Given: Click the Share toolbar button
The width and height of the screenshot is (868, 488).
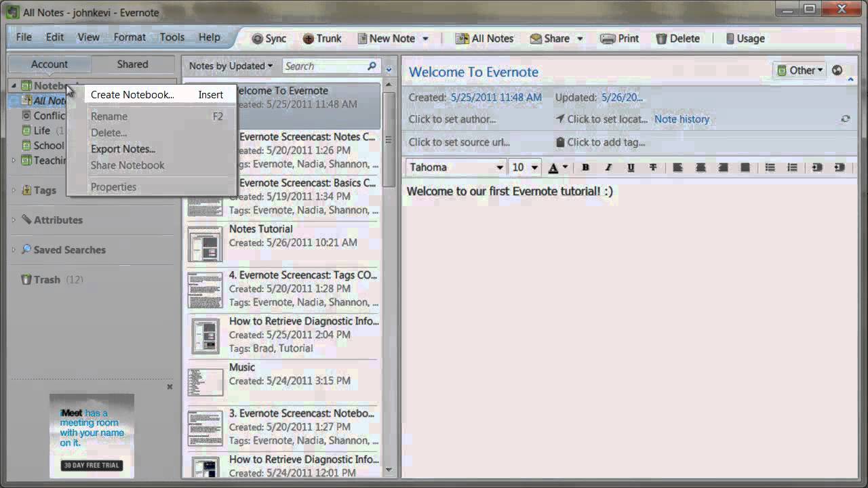Looking at the screenshot, I should (x=549, y=39).
